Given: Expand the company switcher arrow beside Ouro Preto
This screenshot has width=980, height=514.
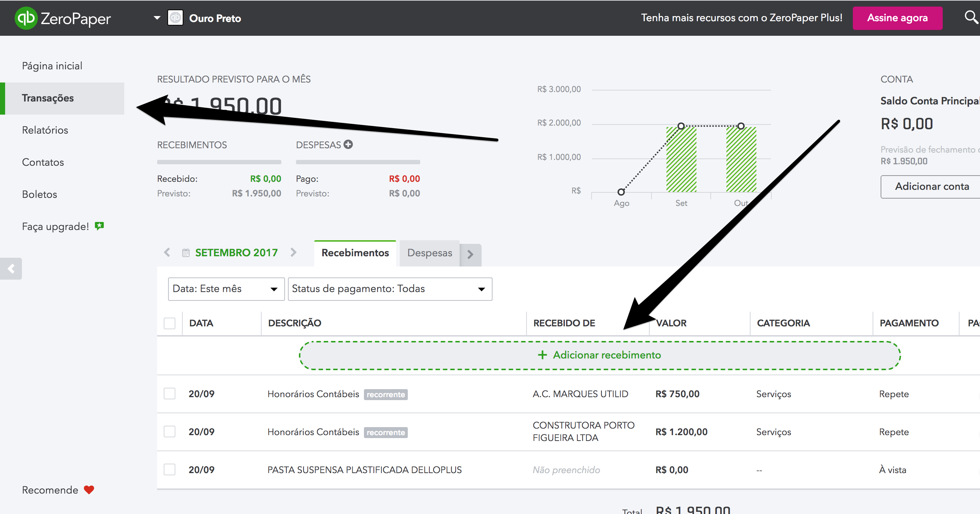Looking at the screenshot, I should pos(157,18).
